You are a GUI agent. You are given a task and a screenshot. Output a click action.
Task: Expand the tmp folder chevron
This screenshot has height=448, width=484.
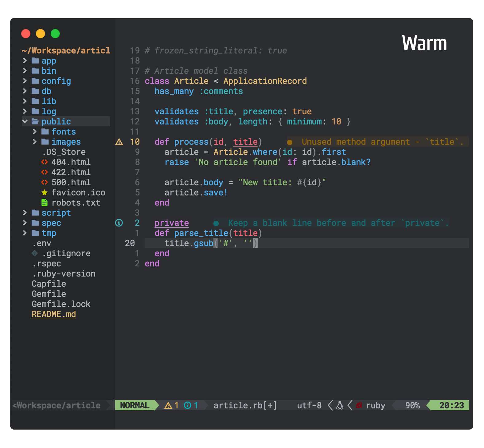point(25,233)
